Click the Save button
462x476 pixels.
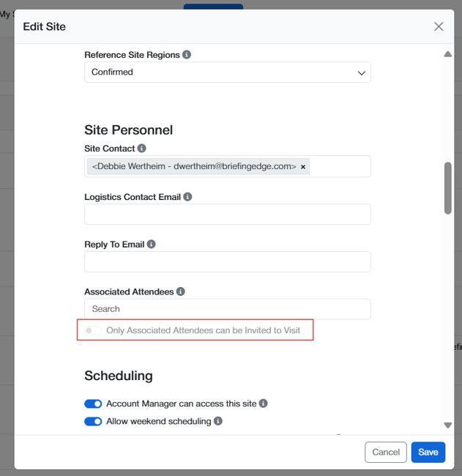[x=428, y=452]
